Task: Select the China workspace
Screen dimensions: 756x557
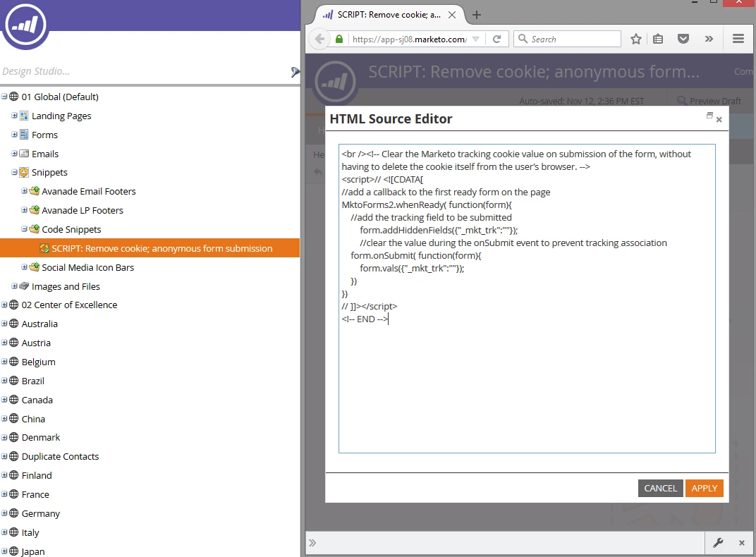Action: pyautogui.click(x=33, y=419)
